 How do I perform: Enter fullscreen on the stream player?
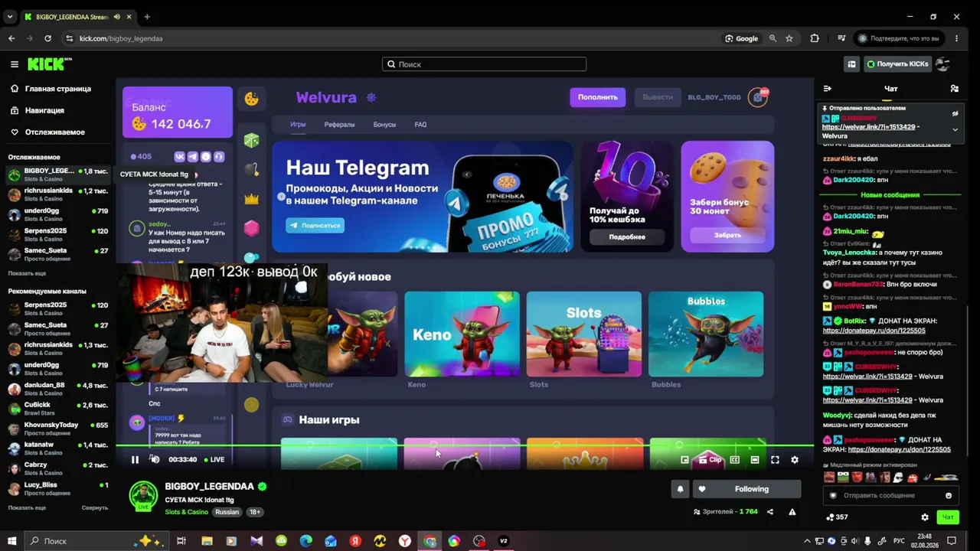pos(775,459)
